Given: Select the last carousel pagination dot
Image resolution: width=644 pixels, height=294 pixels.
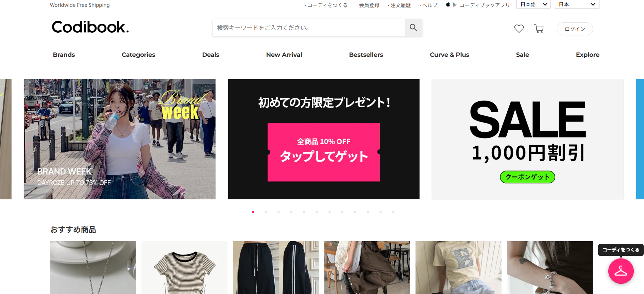Looking at the screenshot, I should coord(393,212).
